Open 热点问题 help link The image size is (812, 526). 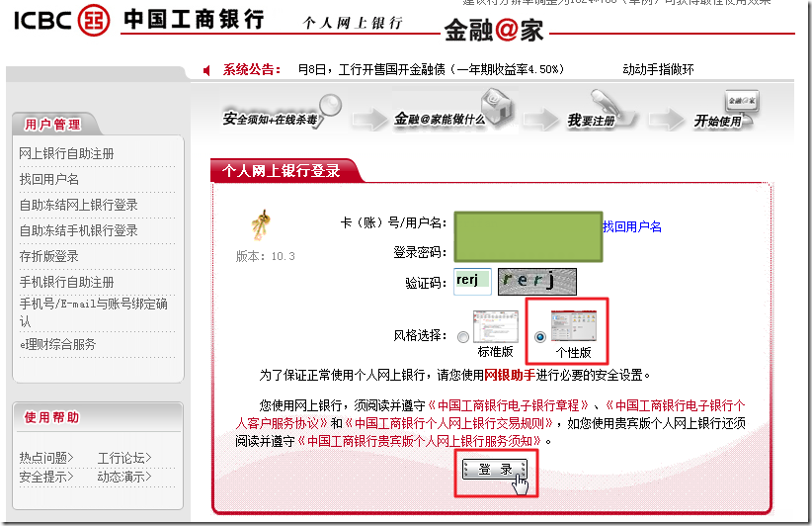(46, 458)
